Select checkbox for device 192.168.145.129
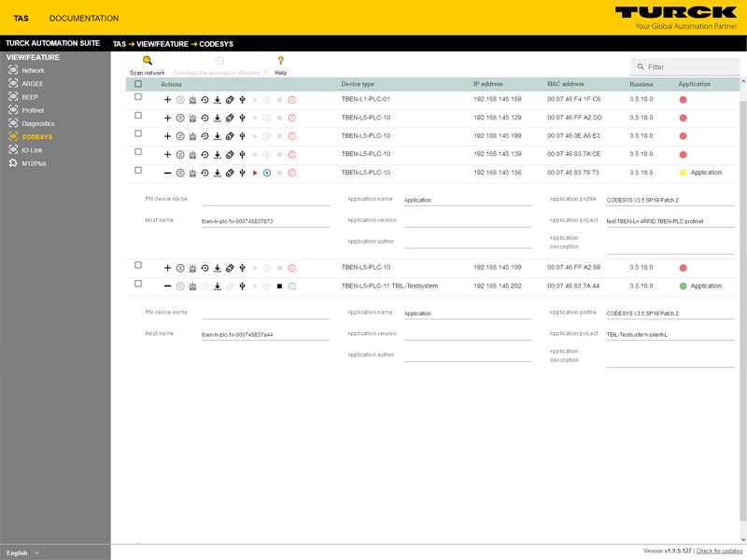 [138, 115]
